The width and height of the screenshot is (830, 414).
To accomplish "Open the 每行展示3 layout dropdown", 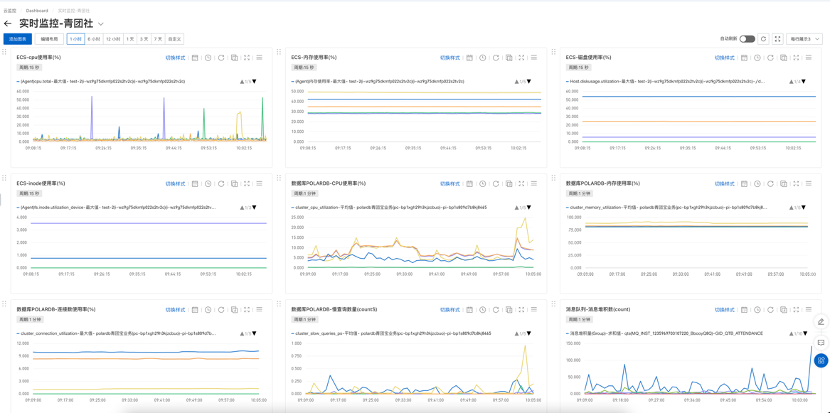I will (806, 38).
